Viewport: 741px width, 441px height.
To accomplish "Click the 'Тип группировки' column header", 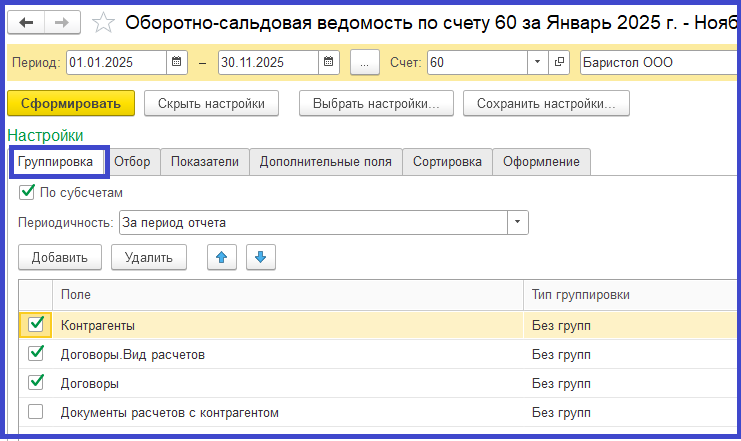I will pyautogui.click(x=630, y=294).
